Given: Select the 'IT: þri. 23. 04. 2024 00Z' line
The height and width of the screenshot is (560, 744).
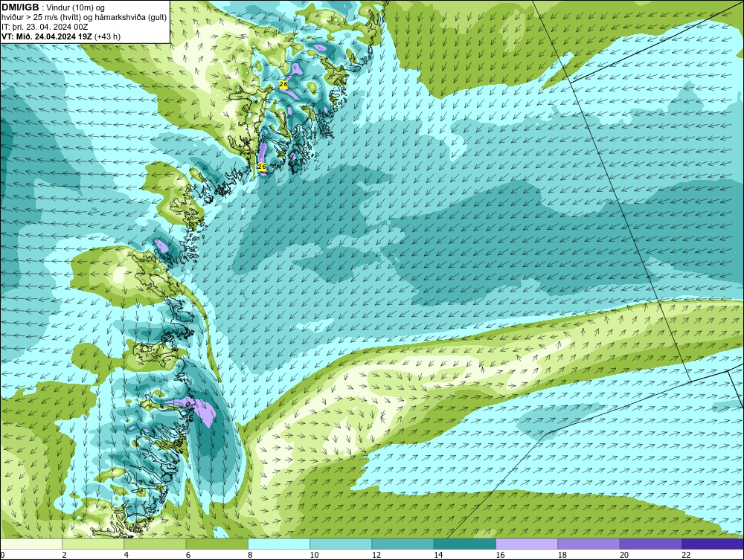Looking at the screenshot, I should tap(45, 27).
